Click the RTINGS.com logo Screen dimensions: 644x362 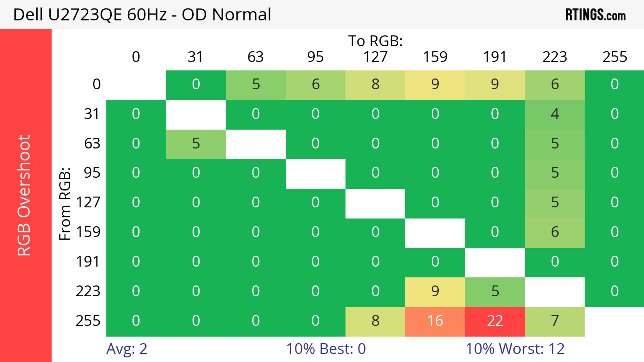coord(595,15)
